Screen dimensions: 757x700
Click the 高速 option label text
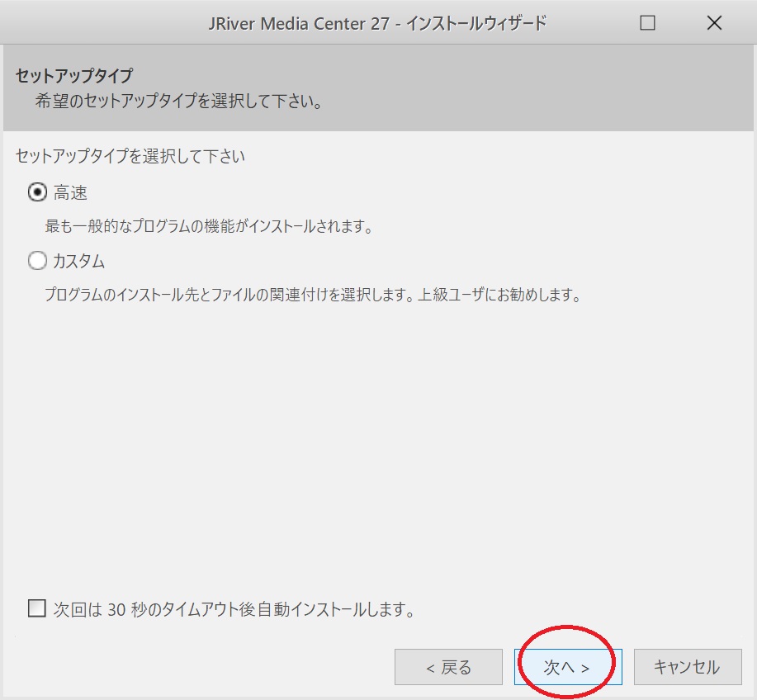click(70, 192)
